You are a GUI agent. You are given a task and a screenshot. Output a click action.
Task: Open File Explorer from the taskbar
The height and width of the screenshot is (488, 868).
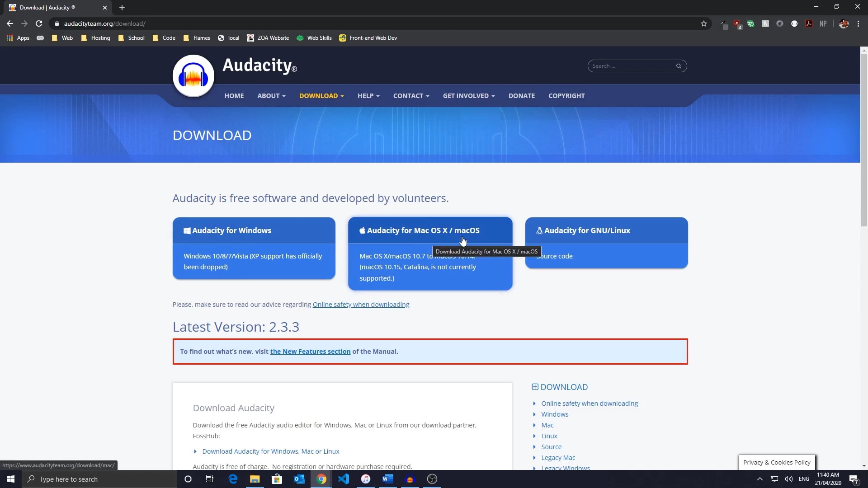[x=255, y=479]
